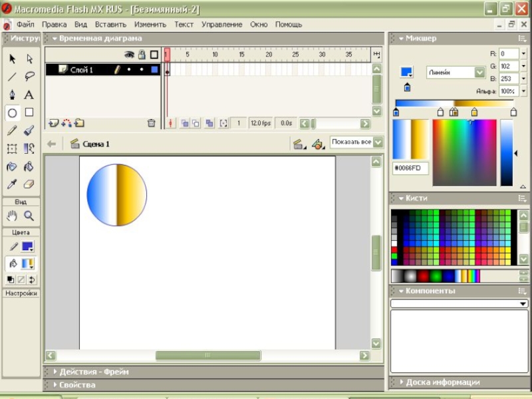Click the Add Motion Guide icon
532x399 pixels.
click(x=66, y=123)
